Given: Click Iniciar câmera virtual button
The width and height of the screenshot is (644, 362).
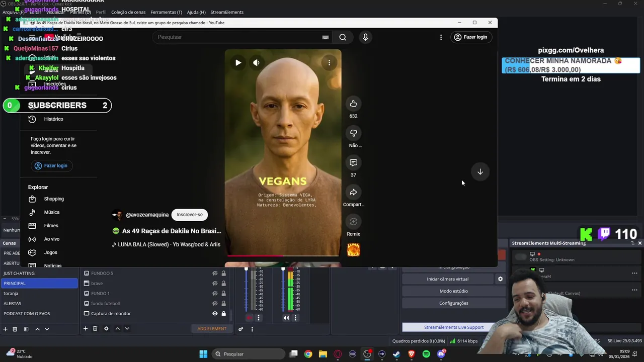Looking at the screenshot, I should (448, 279).
